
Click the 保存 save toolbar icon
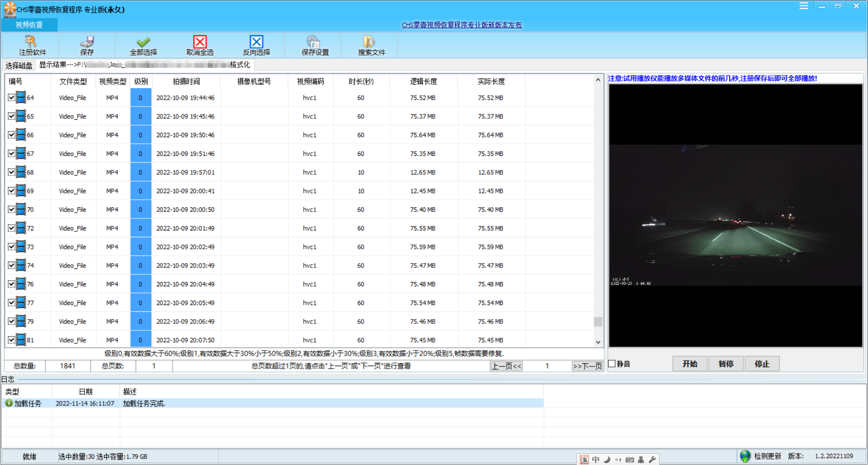(87, 46)
